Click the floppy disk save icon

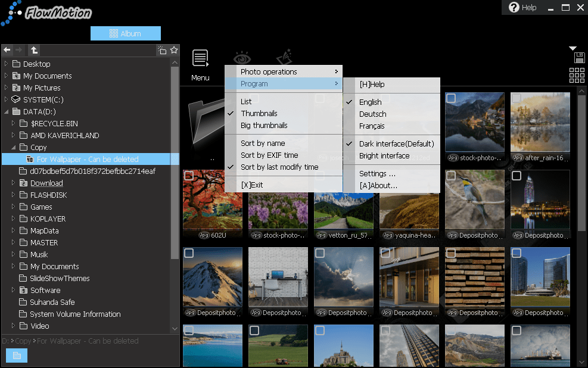click(578, 58)
